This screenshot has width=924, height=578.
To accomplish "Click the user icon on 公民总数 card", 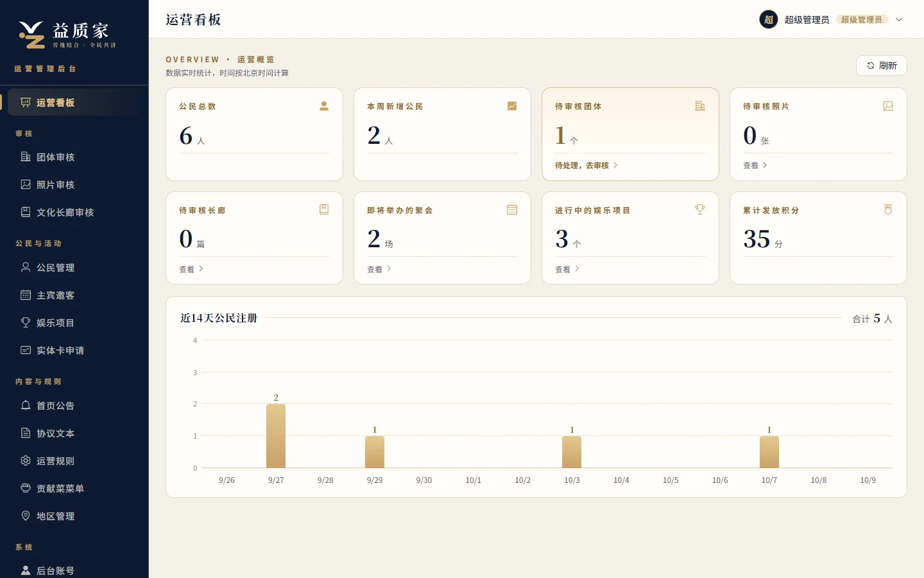I will pyautogui.click(x=324, y=106).
